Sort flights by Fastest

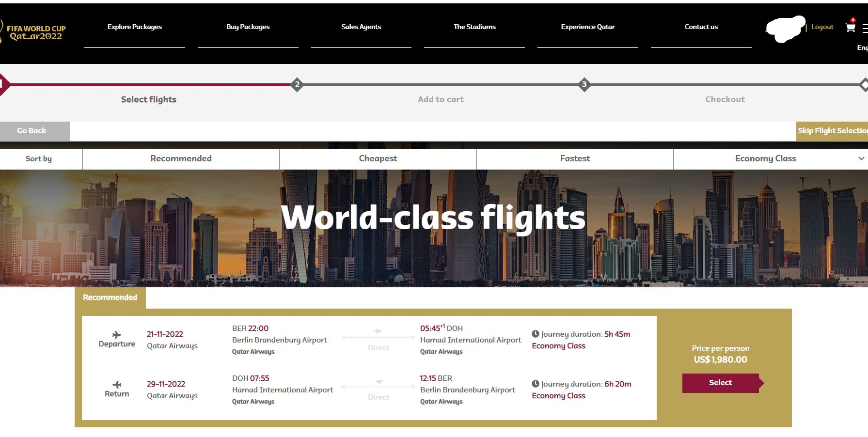(x=575, y=158)
